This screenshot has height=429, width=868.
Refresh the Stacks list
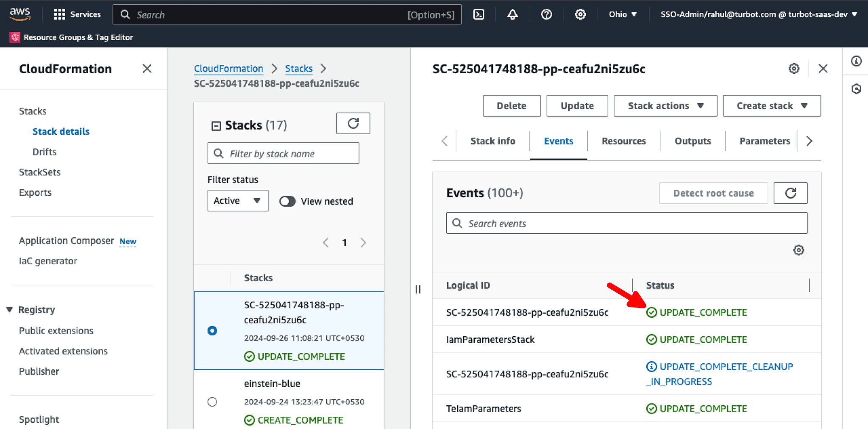tap(353, 123)
